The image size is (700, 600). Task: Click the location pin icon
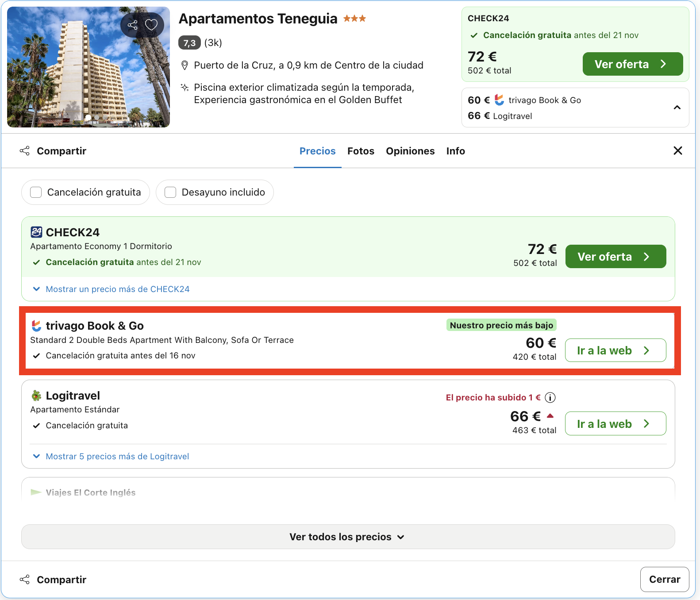(x=185, y=65)
